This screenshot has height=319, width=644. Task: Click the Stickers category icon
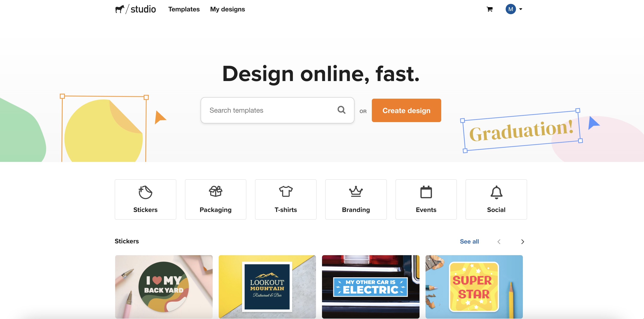(x=145, y=199)
